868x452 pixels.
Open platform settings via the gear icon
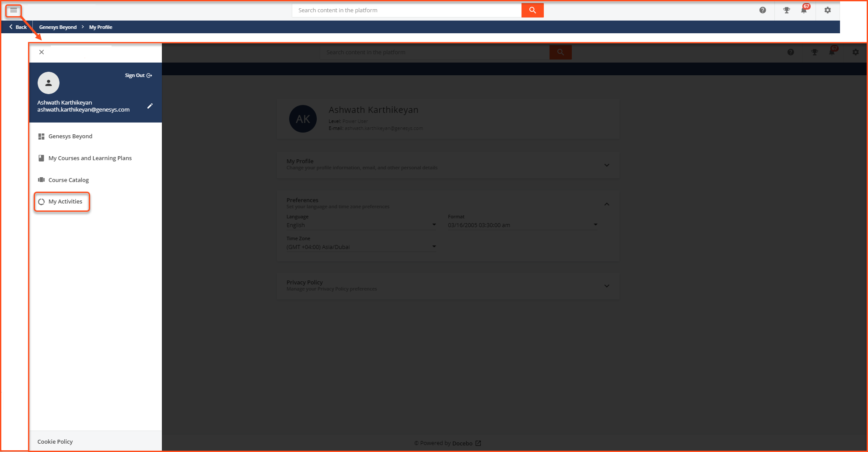point(827,10)
